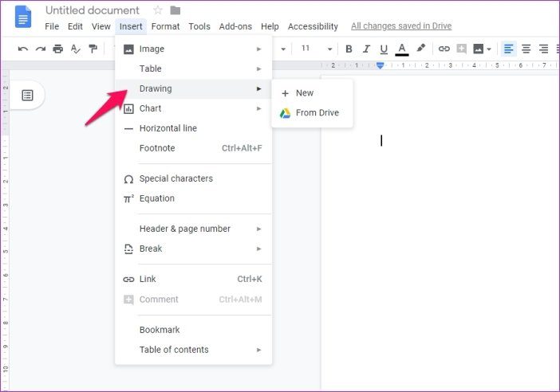
Task: Expand the Chart submenu
Action: 193,108
